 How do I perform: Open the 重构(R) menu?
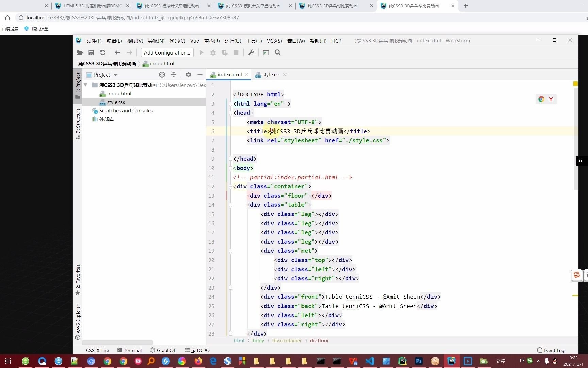[212, 41]
